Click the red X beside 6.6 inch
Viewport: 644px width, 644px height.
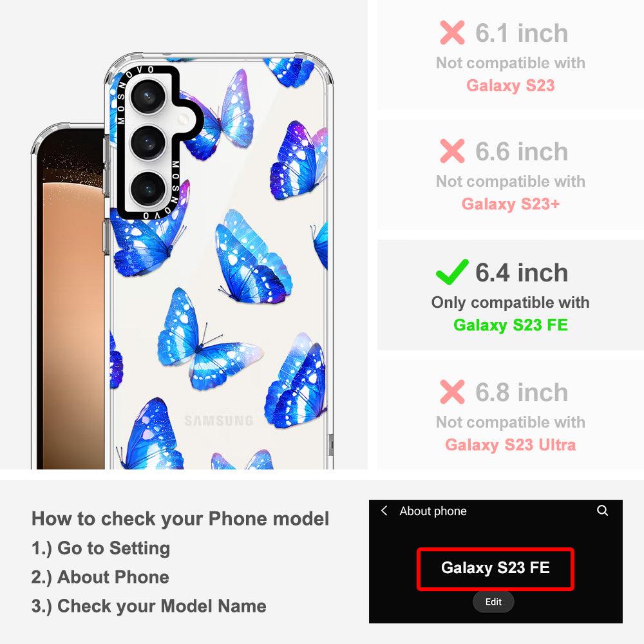click(452, 151)
